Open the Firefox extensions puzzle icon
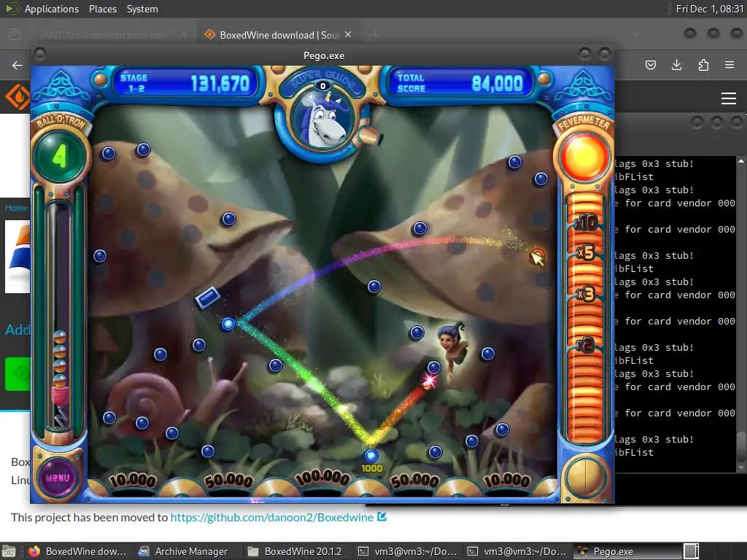Viewport: 747px width, 560px height. 703,65
